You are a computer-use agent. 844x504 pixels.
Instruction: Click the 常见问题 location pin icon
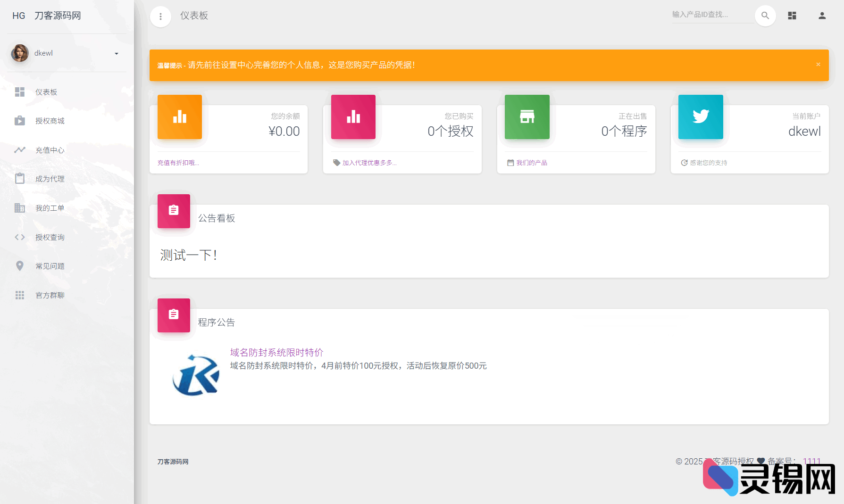click(x=20, y=265)
